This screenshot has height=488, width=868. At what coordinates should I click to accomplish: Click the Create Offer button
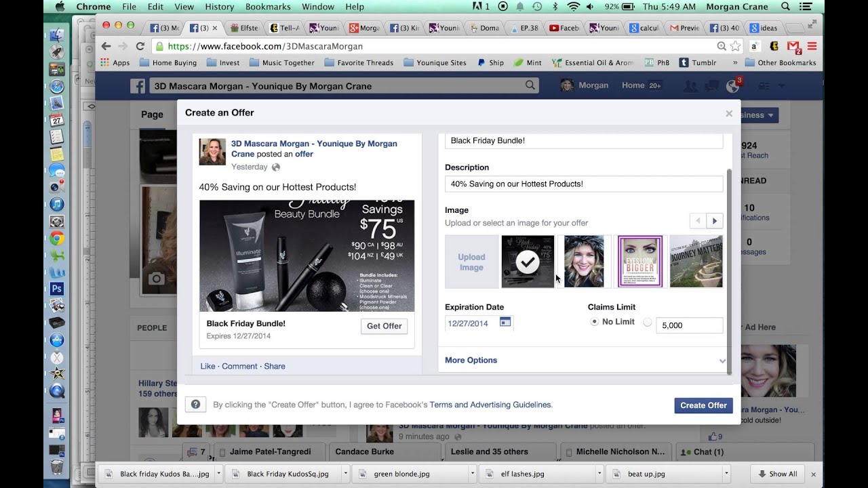[703, 405]
